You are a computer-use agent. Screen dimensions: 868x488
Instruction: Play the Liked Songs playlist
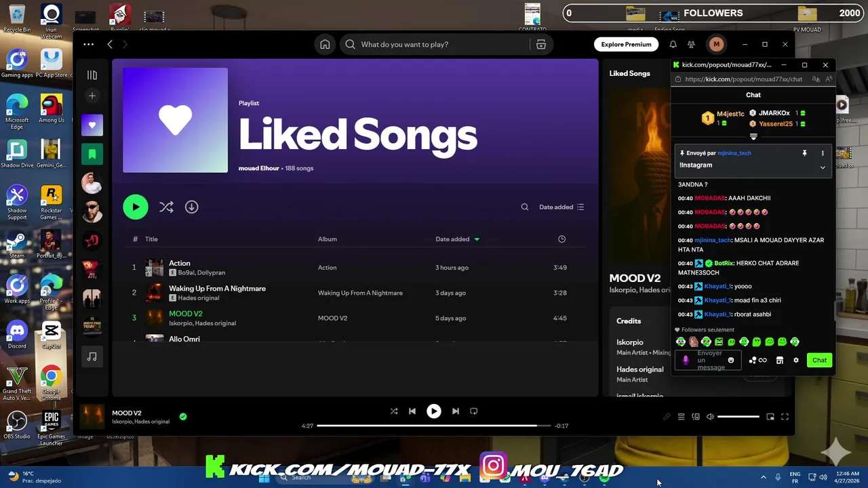coord(136,207)
